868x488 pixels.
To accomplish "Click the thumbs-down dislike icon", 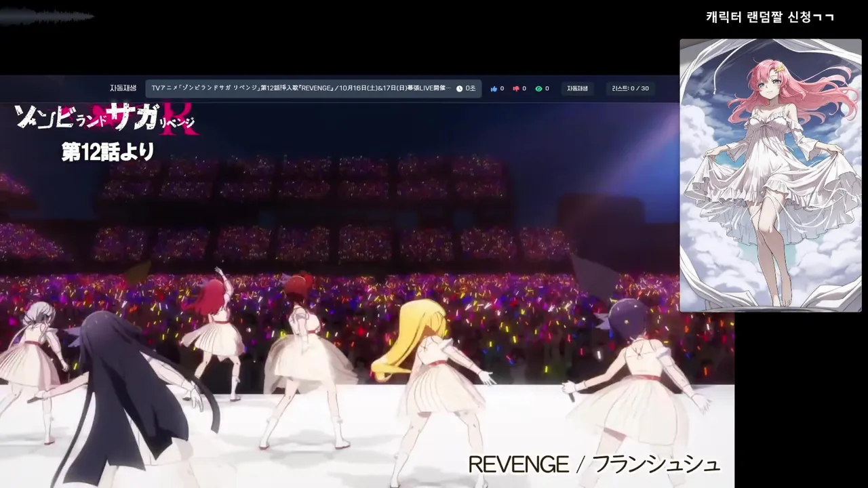I will [x=516, y=89].
